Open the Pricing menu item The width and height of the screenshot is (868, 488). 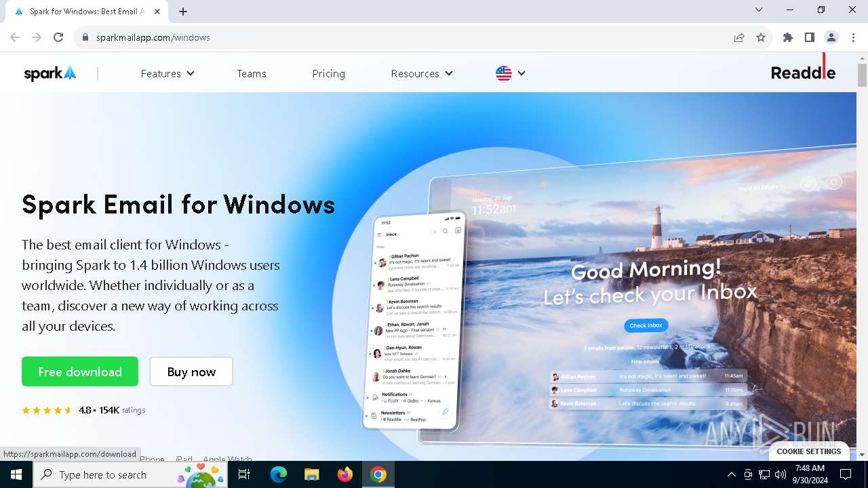point(329,73)
